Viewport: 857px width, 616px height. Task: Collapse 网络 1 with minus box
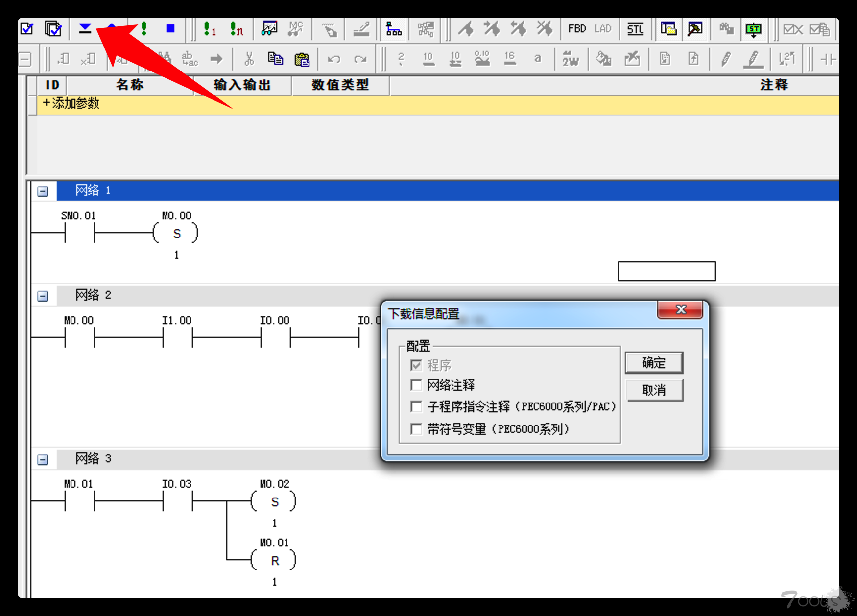43,191
